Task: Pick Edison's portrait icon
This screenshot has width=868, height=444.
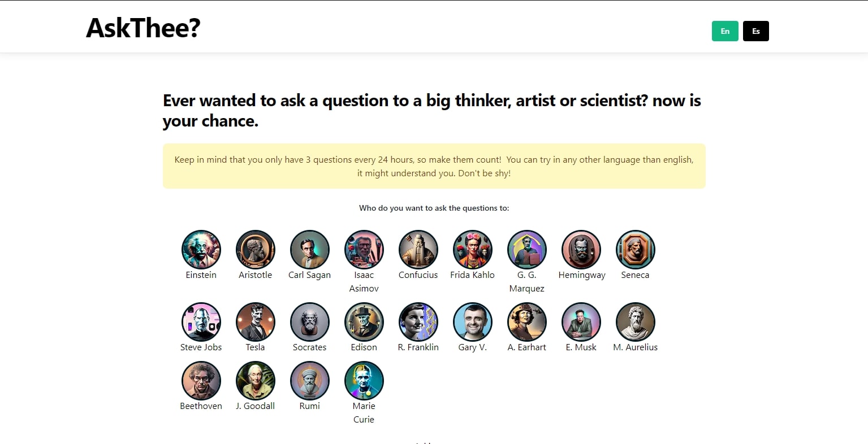Action: [364, 322]
